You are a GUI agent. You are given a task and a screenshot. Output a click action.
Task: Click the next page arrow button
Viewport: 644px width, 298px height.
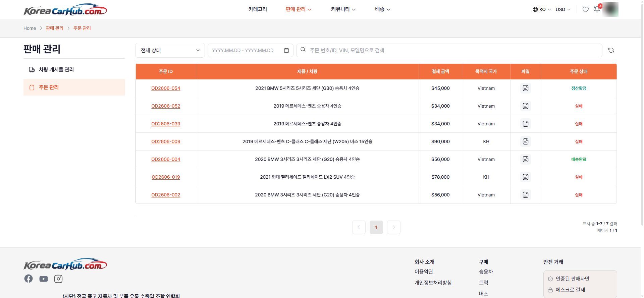pos(393,227)
